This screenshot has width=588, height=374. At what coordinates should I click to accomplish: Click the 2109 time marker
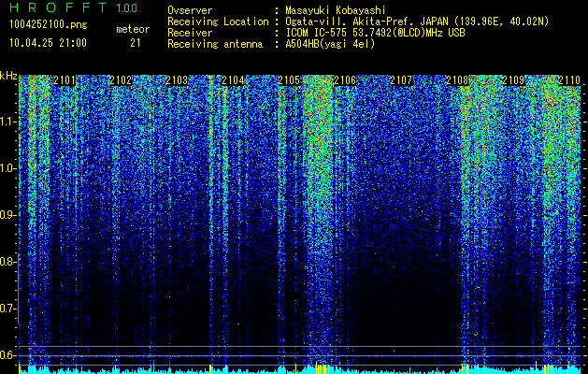513,80
